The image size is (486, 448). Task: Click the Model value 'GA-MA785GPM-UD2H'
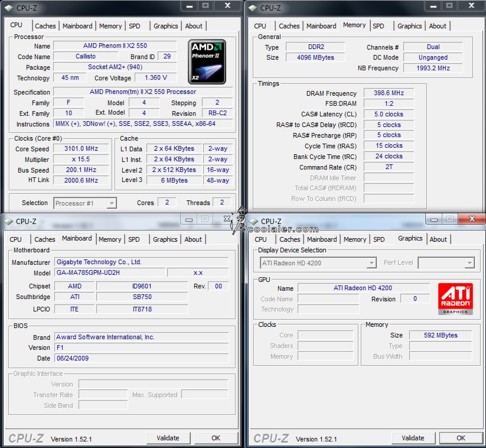click(110, 272)
